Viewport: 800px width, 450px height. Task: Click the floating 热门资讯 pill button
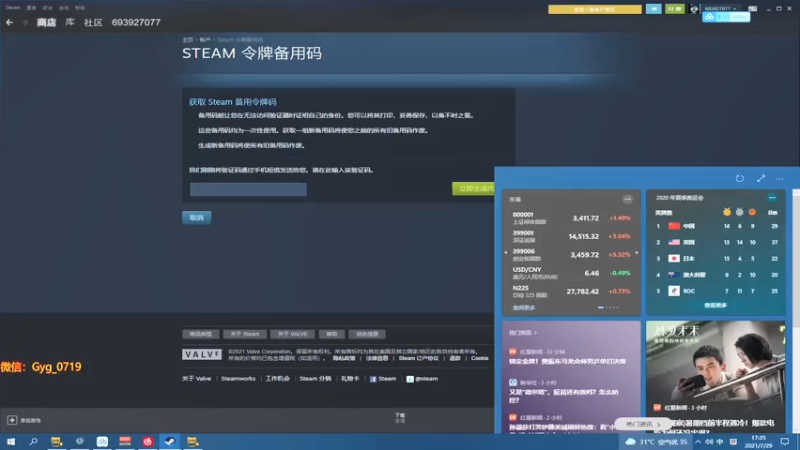[643, 424]
